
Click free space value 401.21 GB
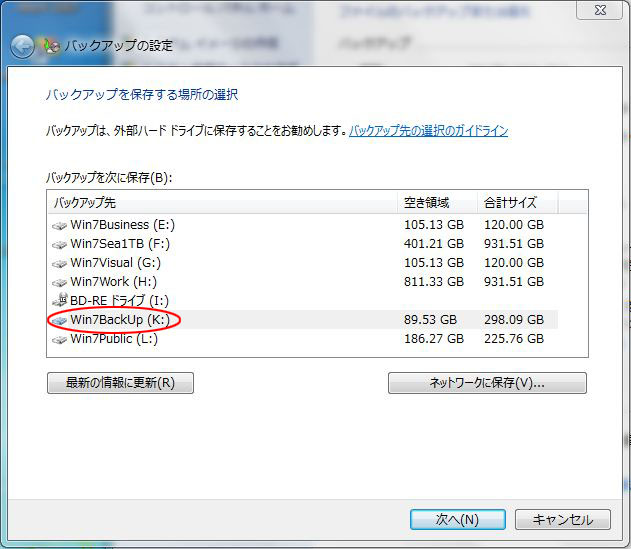[x=434, y=244]
